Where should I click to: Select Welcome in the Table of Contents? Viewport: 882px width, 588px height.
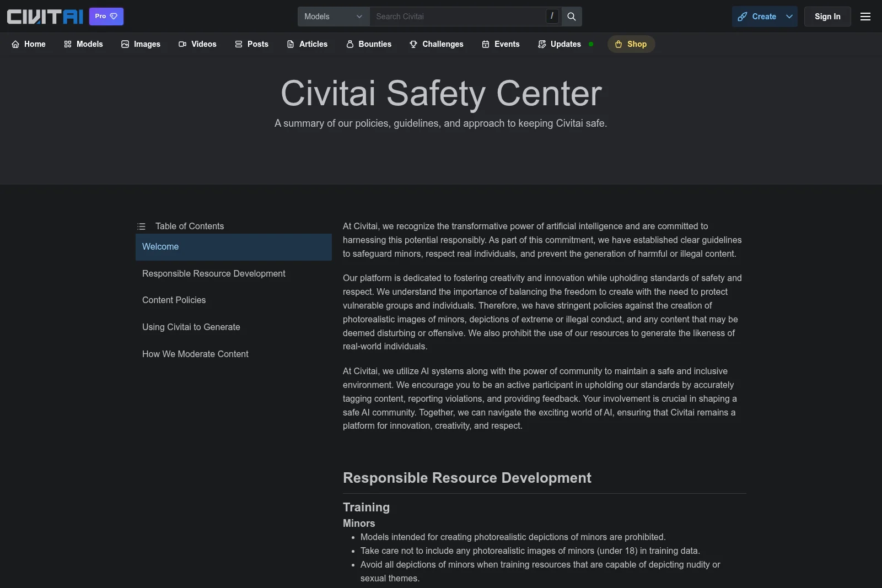(160, 247)
